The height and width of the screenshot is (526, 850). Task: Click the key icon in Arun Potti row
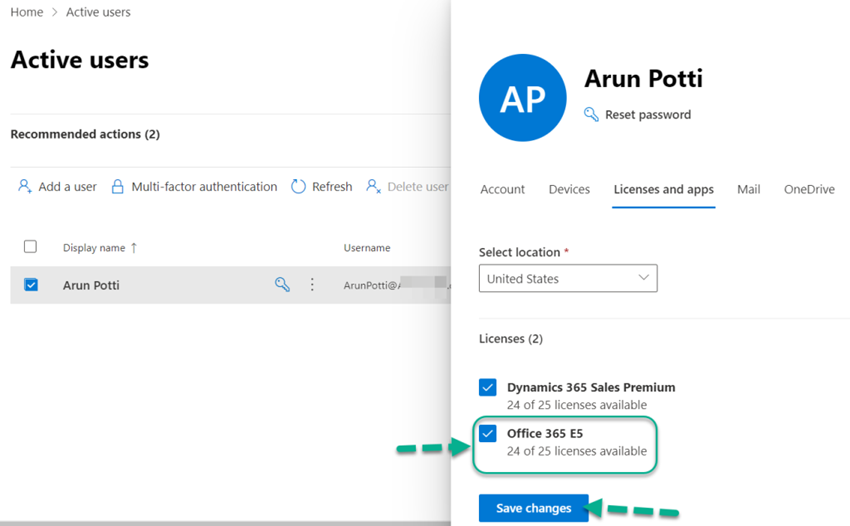point(282,284)
